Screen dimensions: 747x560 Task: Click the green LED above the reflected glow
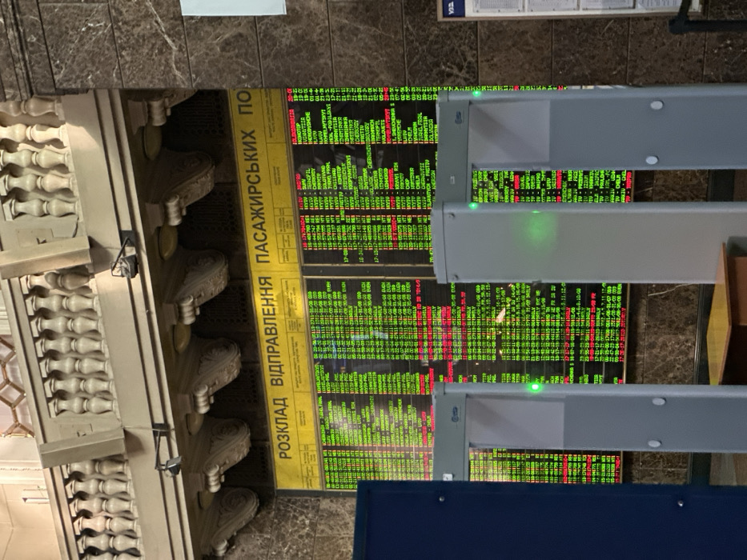(473, 206)
